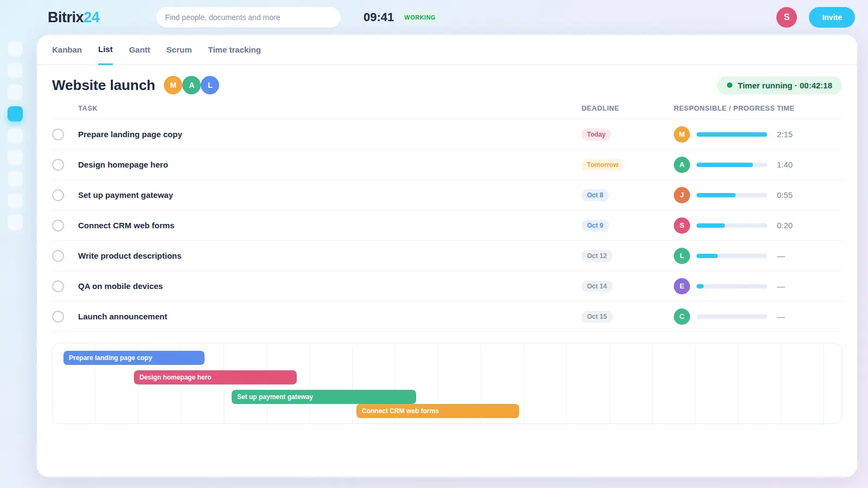Tick the Write product descriptions checkbox

(x=58, y=256)
